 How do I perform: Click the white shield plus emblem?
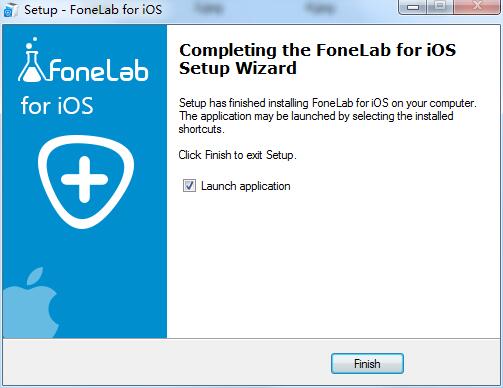point(86,182)
